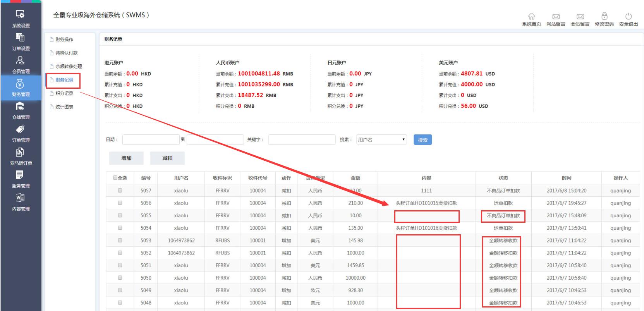Open 余额转移处理 submenu item

pyautogui.click(x=69, y=67)
